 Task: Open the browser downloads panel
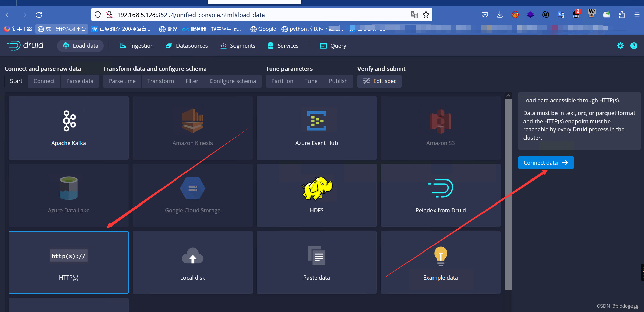coord(500,15)
